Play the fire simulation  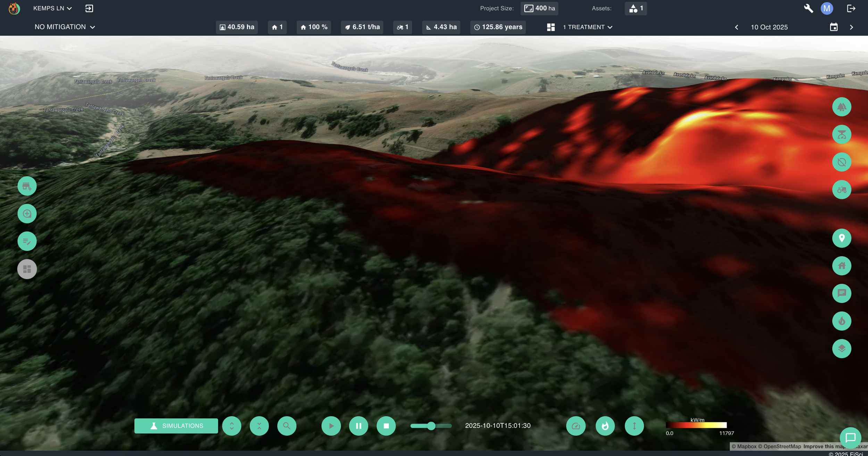[x=331, y=426]
